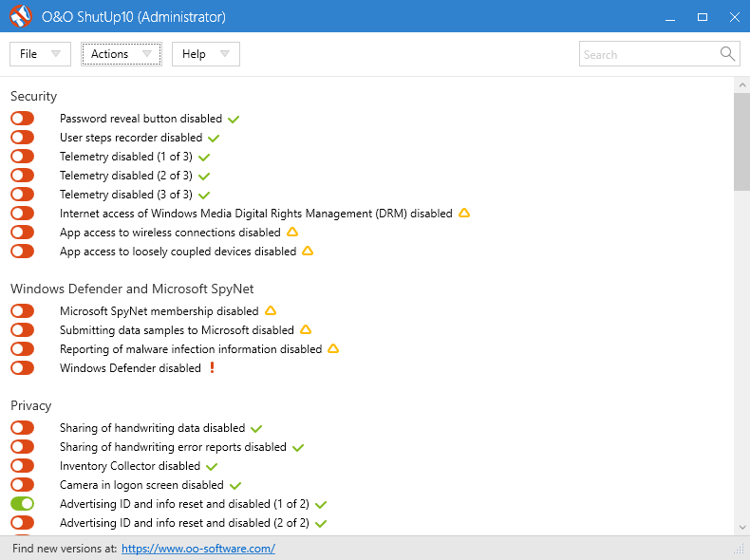The height and width of the screenshot is (560, 750).
Task: Select 'Camera in logon screen disabled' text
Action: click(141, 485)
